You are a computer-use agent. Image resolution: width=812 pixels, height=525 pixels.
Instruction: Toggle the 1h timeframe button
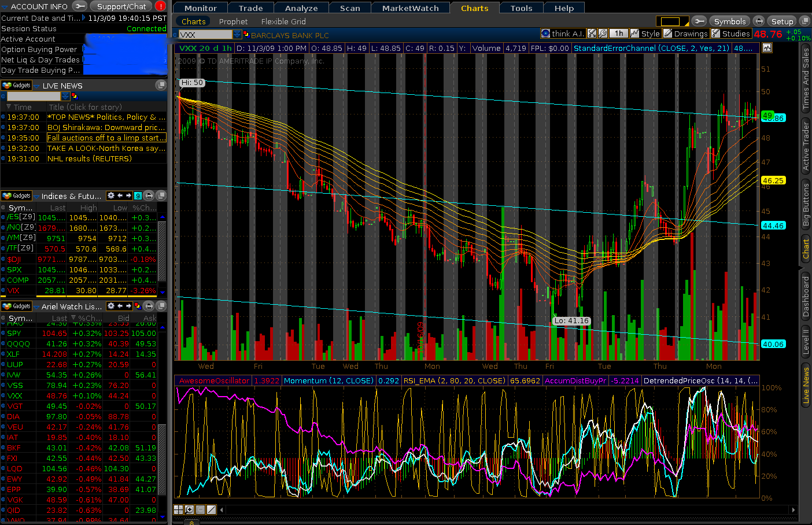[618, 34]
